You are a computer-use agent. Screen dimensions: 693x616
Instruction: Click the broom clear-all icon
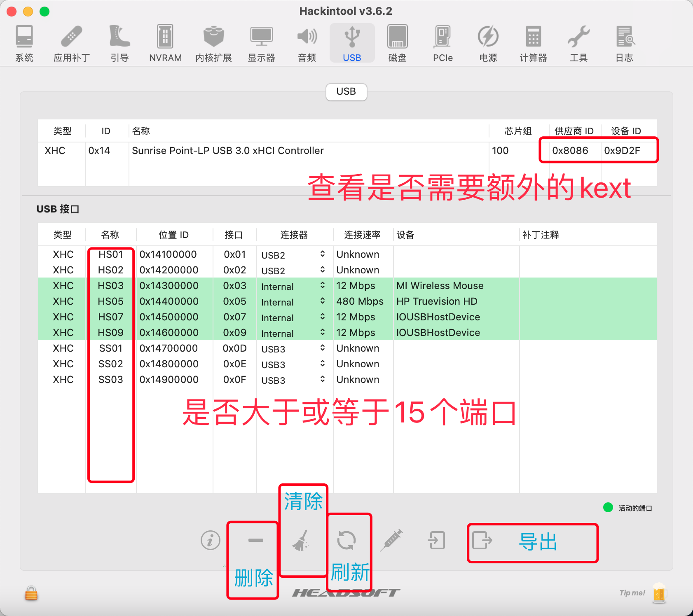coord(301,540)
